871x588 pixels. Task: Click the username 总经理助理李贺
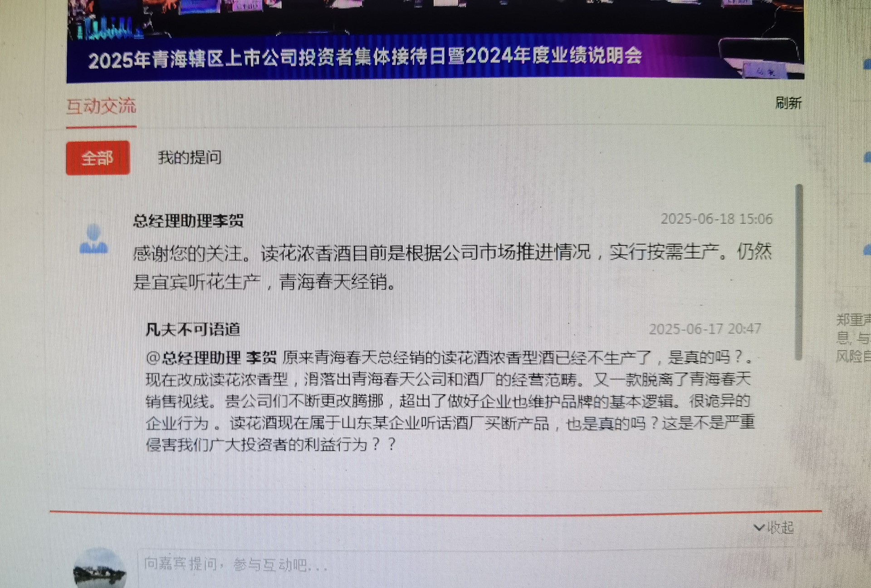(188, 221)
